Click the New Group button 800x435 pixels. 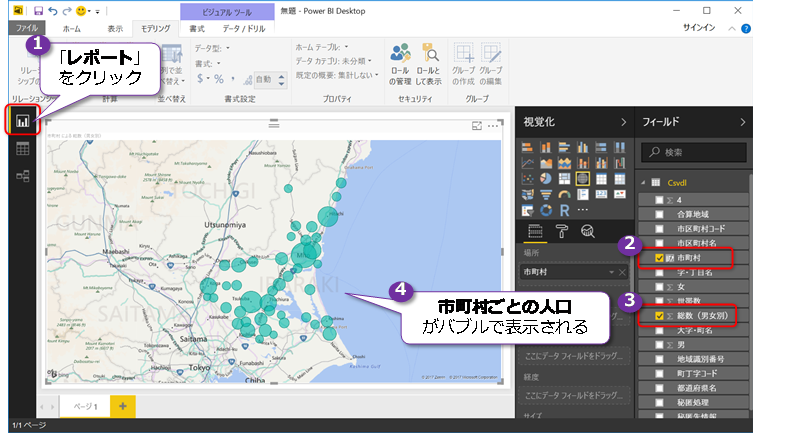tap(463, 64)
